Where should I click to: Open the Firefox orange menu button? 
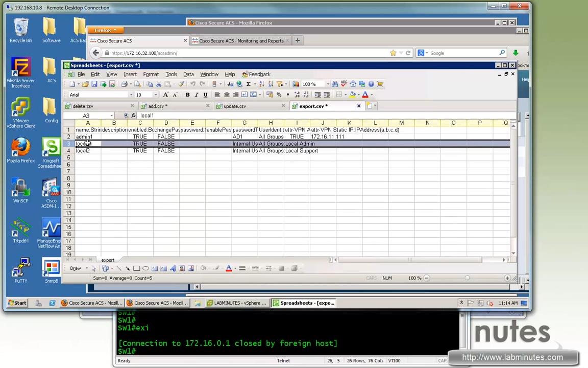pos(105,30)
